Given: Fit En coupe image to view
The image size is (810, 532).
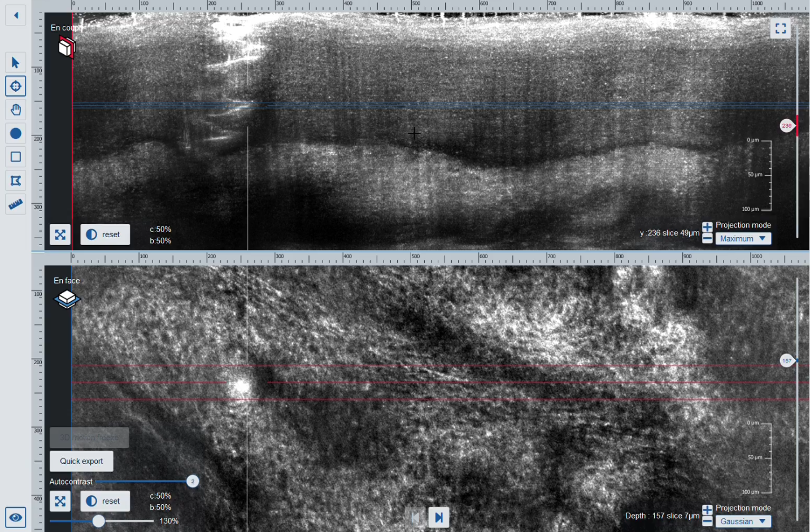Looking at the screenshot, I should click(x=60, y=234).
